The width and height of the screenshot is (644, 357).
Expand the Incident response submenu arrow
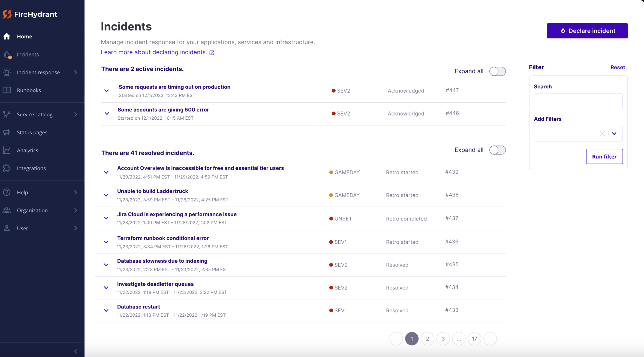point(76,72)
